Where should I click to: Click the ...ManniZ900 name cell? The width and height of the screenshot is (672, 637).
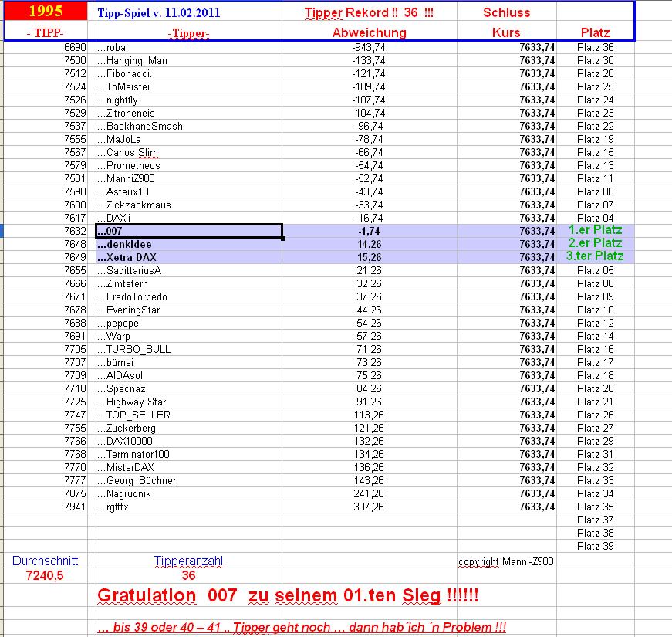189,178
